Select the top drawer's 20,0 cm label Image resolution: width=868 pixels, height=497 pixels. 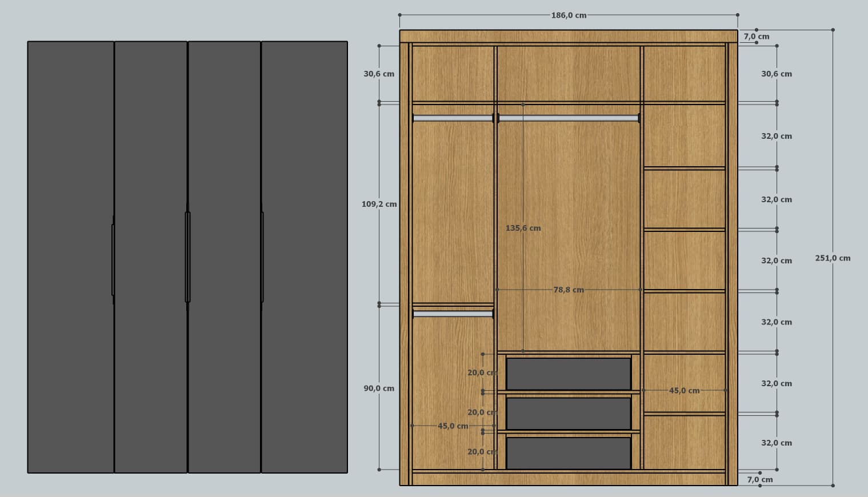(x=482, y=372)
